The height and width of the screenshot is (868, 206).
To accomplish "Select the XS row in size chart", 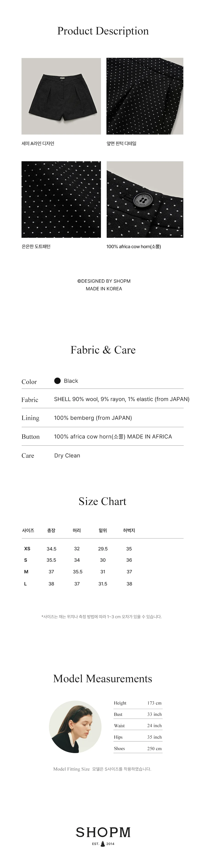I will point(103,549).
